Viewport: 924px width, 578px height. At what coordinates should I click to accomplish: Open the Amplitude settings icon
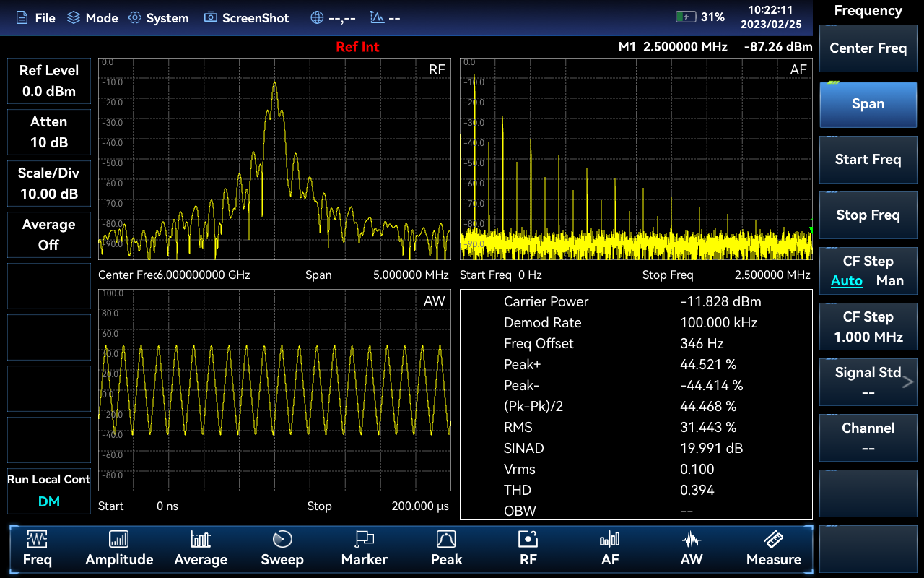tap(119, 540)
